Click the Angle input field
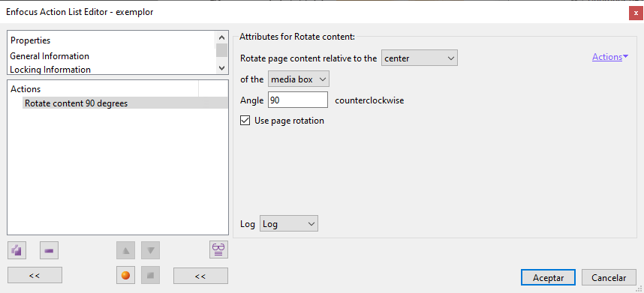 point(298,100)
